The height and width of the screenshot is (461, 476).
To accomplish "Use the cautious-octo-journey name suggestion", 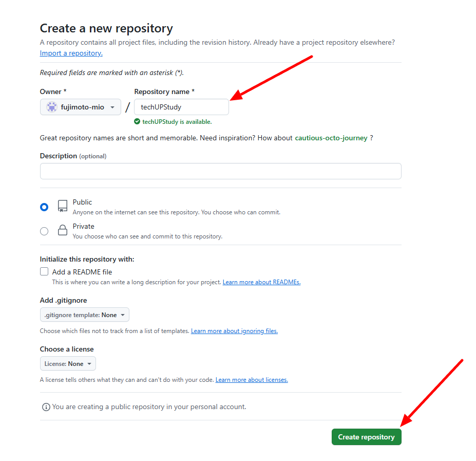I will tap(331, 138).
